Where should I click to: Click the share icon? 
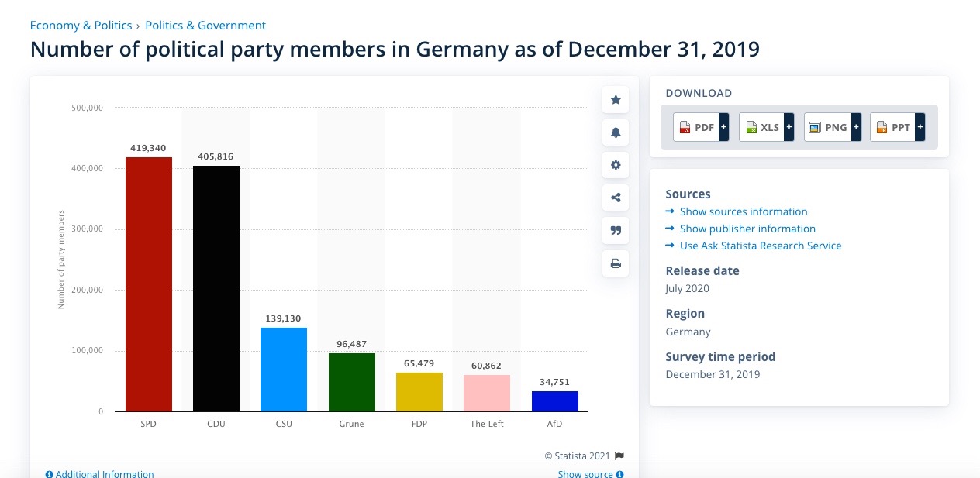(616, 198)
